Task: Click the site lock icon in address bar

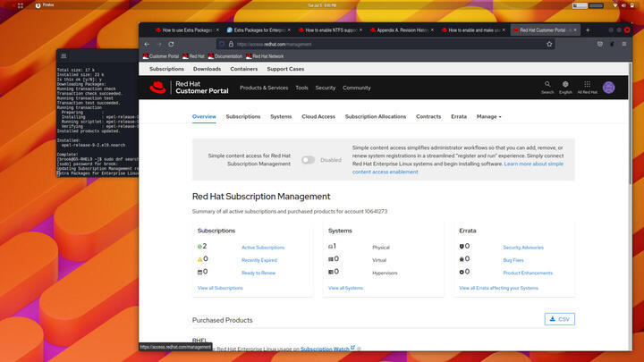Action: point(232,44)
